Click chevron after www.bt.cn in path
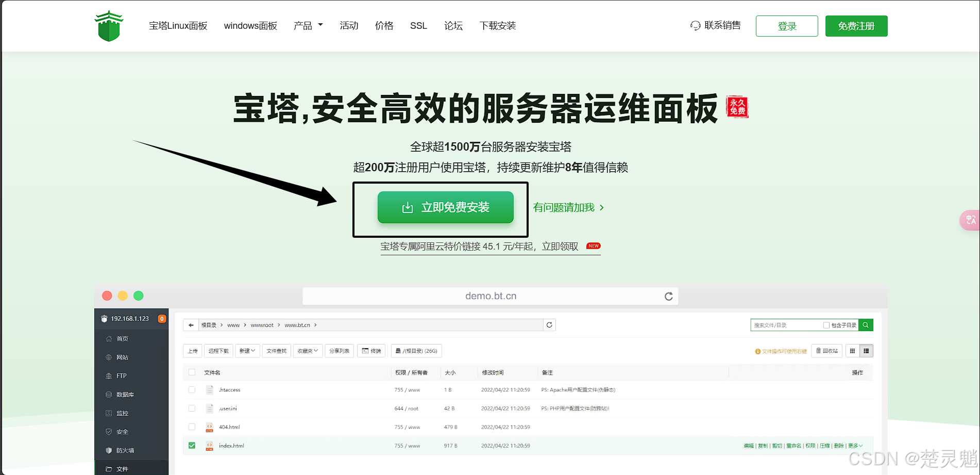Viewport: 980px width, 475px height. point(315,325)
